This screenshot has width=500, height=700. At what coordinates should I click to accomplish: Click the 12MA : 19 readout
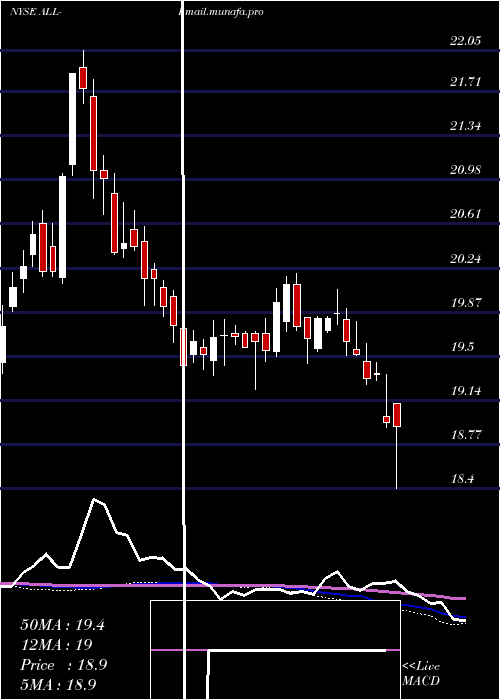tap(56, 644)
